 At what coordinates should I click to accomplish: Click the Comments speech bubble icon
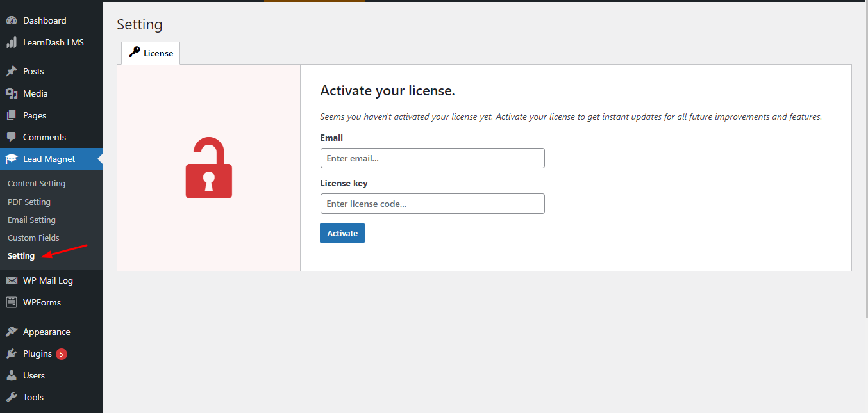tap(12, 138)
